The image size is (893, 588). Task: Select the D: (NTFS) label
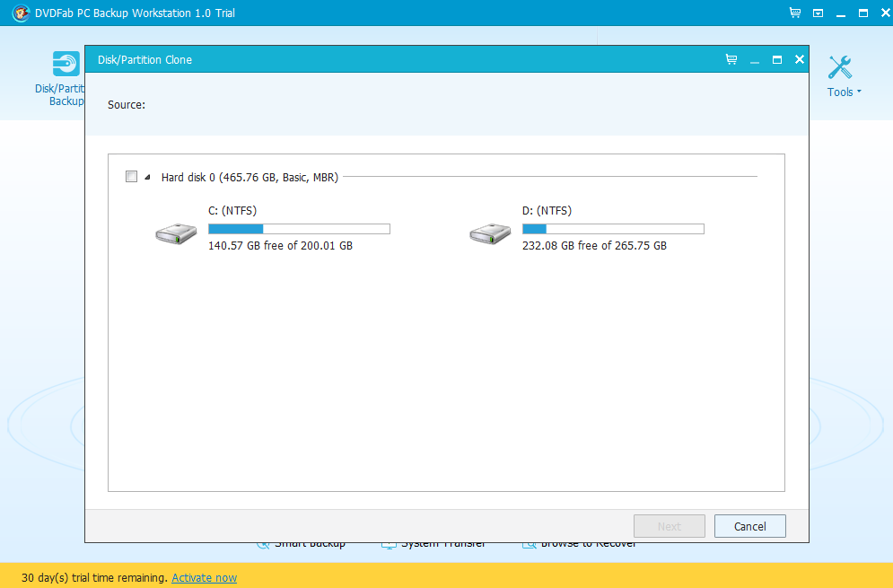pos(547,211)
